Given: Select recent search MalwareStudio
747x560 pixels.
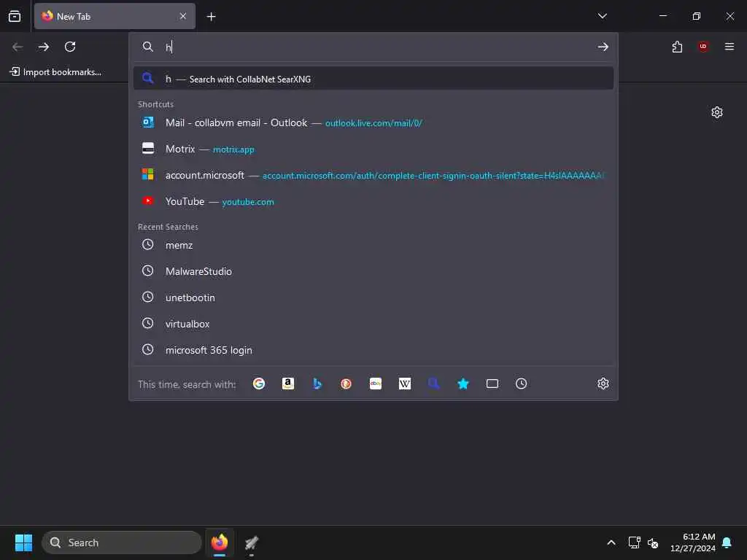Looking at the screenshot, I should click(x=373, y=271).
